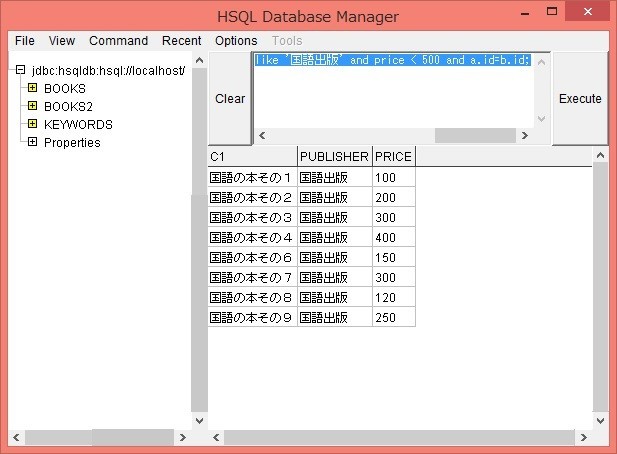Viewport: 617px width, 454px height.
Task: Click the tree panel scroll-down arrow
Action: pos(200,421)
